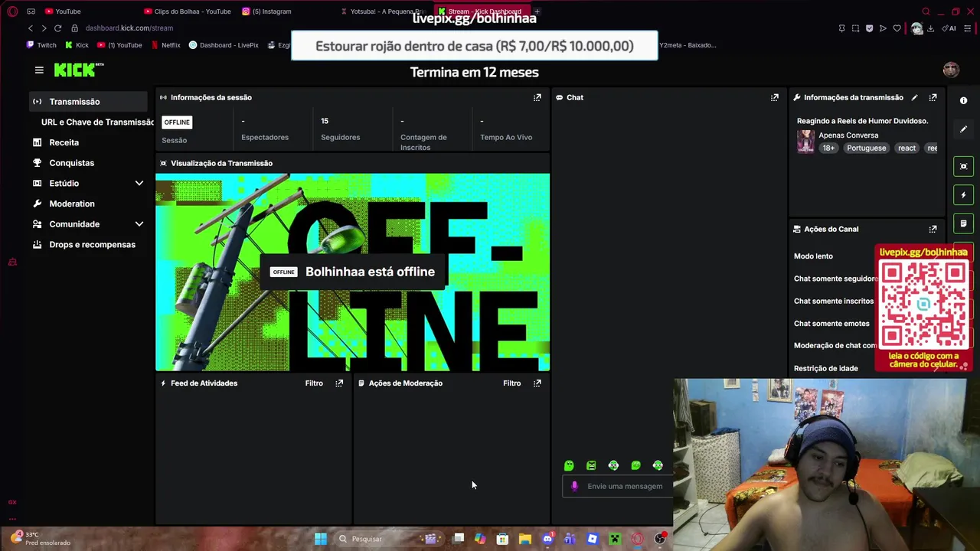The height and width of the screenshot is (551, 980).
Task: Click the chat message input field
Action: 624,486
